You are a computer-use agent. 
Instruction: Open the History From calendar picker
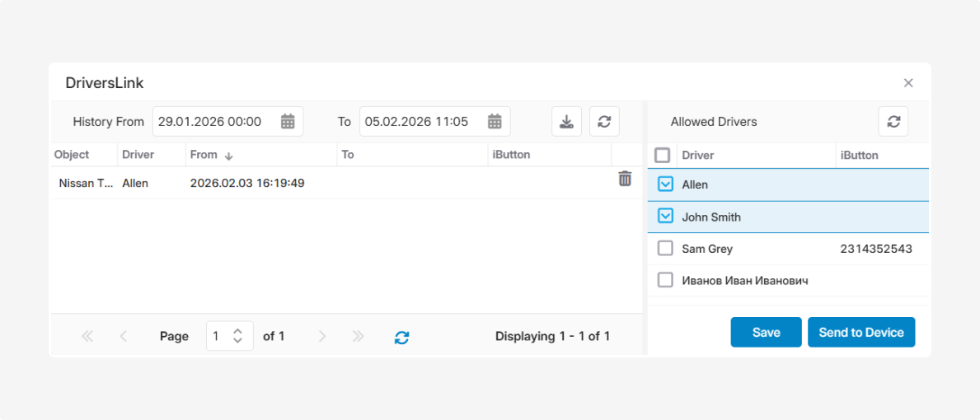pos(288,122)
